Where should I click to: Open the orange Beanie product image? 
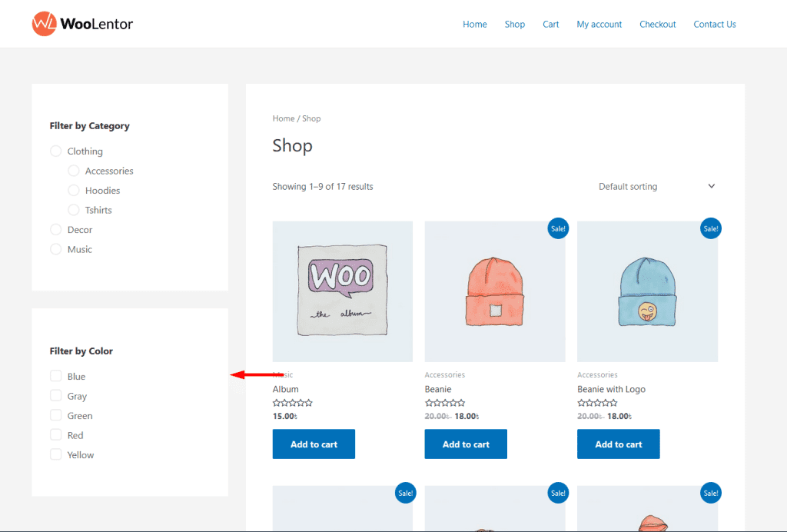494,291
